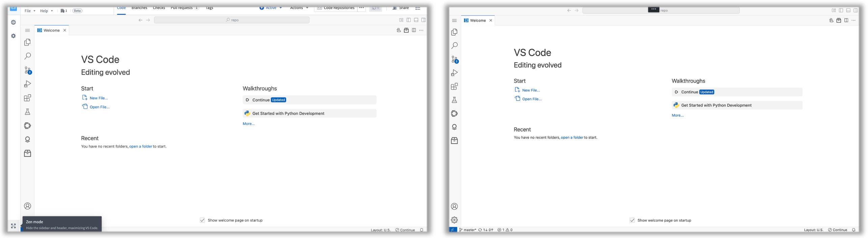Toggle 'Show welcome page on startup' in left window
Image resolution: width=868 pixels, height=238 pixels.
tap(202, 220)
